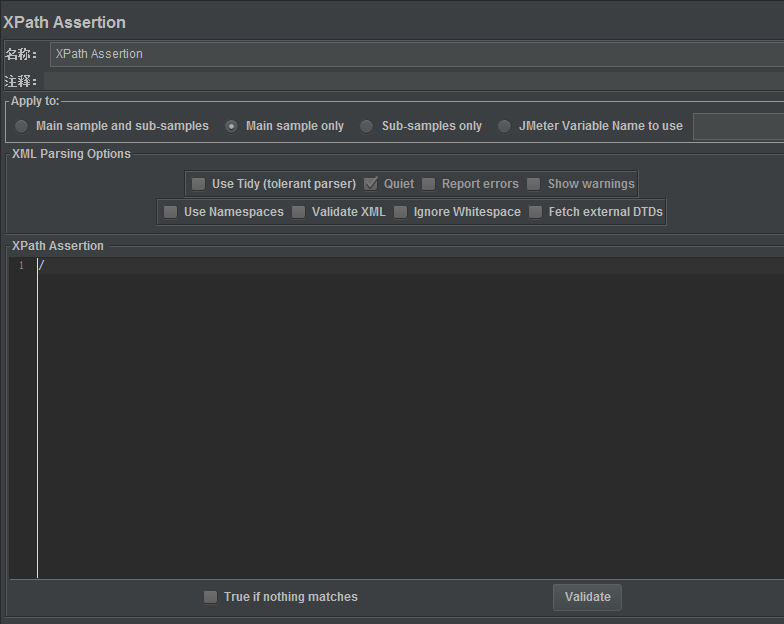
Task: Enable the 'Use Tidy (tolerant parser)' checkbox
Action: 199,184
